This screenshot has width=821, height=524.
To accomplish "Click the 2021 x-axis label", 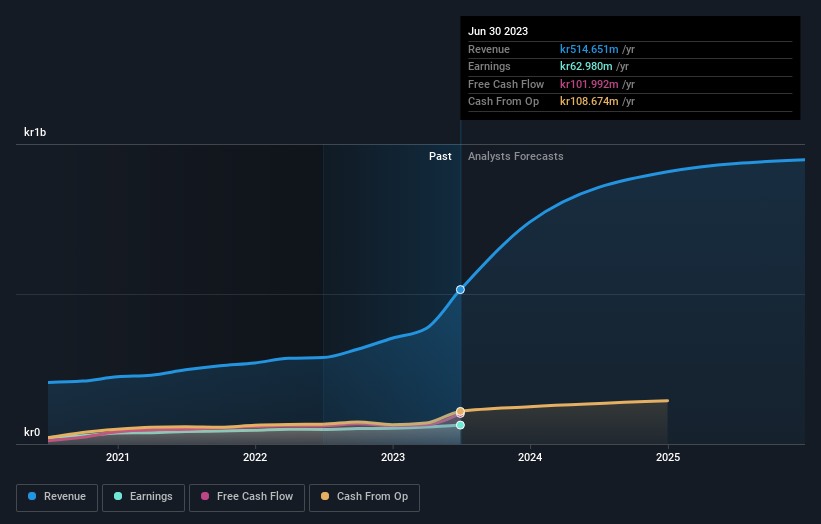I will [118, 457].
